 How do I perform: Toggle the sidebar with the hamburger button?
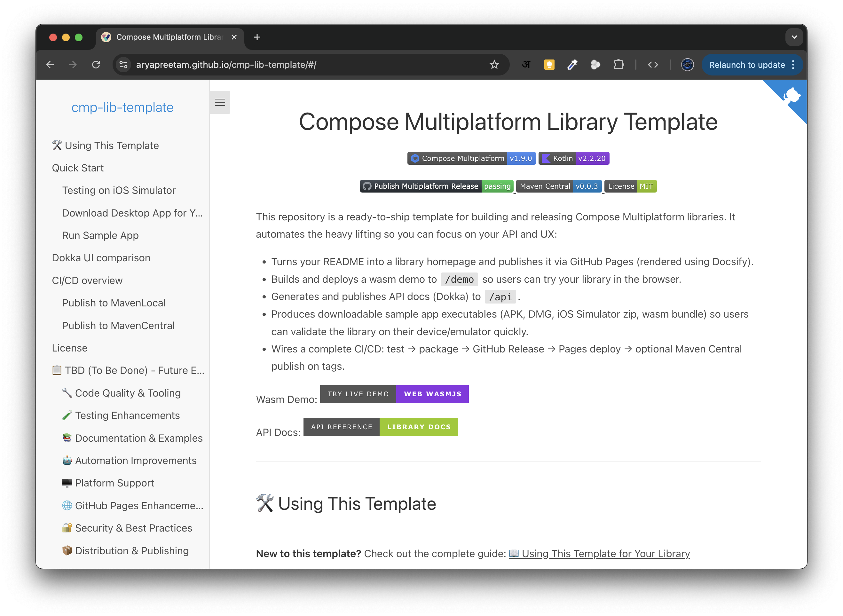[x=220, y=102]
